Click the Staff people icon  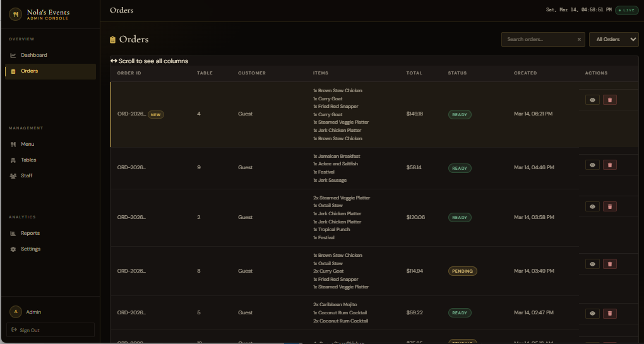(13, 175)
